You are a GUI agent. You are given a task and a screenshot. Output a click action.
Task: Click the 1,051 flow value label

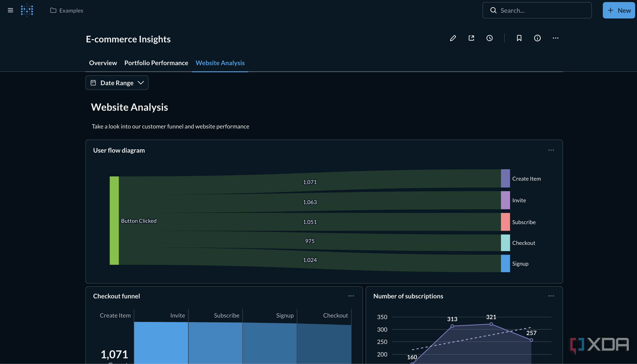coord(310,222)
